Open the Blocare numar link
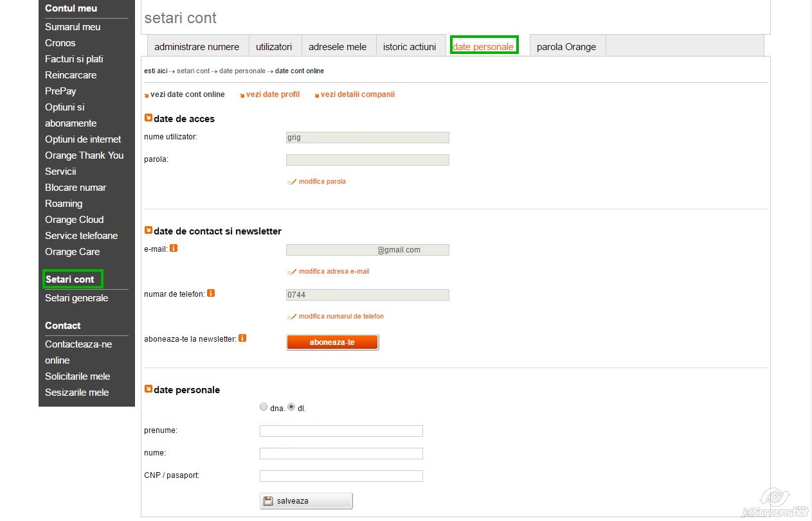The image size is (812, 521). click(76, 188)
